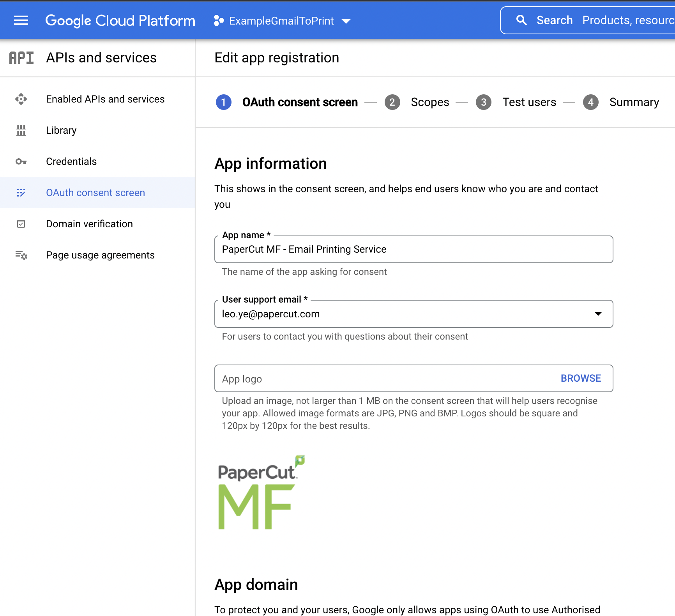Click step 2 circle in stepper
This screenshot has width=675, height=616.
pos(392,102)
